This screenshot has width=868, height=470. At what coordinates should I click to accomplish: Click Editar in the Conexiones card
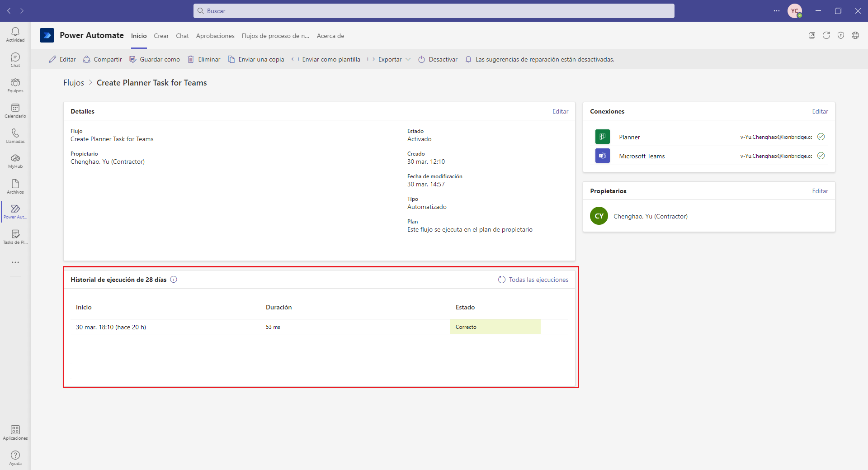(x=820, y=111)
